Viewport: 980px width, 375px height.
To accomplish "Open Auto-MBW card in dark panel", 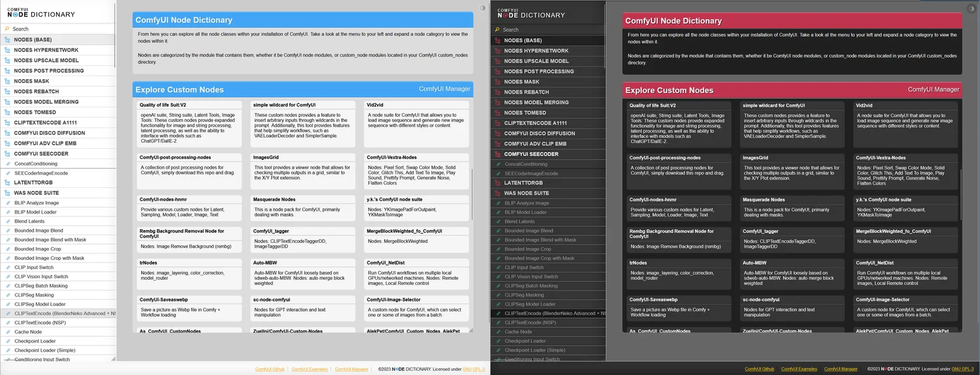I will pyautogui.click(x=793, y=273).
